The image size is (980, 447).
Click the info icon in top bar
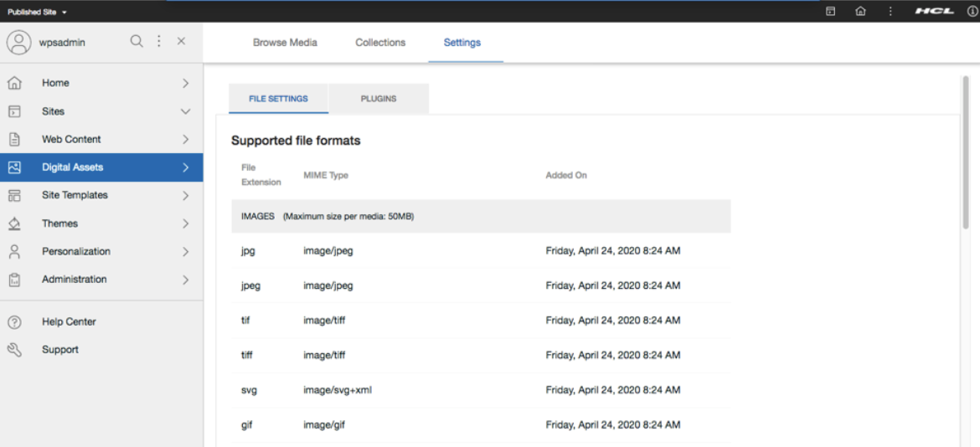click(972, 11)
